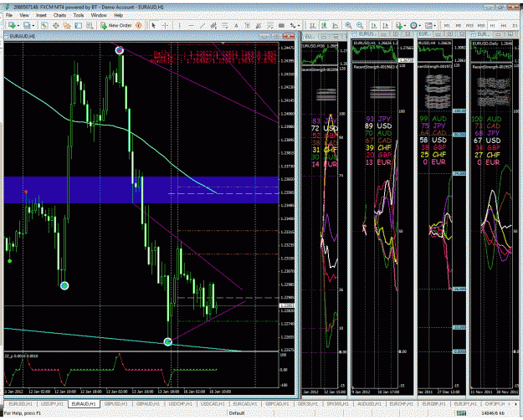Switch to the USDCAD,H1 chart tab

pos(213,404)
